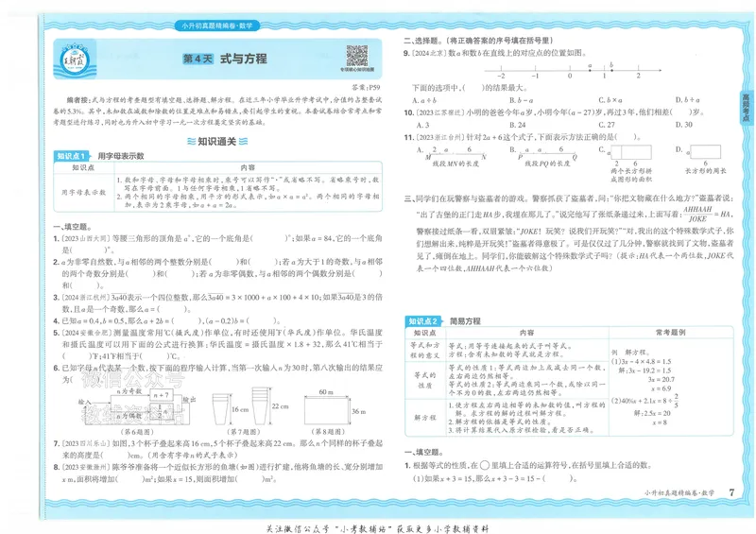Click the 王朝霞 round logo badge
756x534 pixels.
[x=75, y=60]
